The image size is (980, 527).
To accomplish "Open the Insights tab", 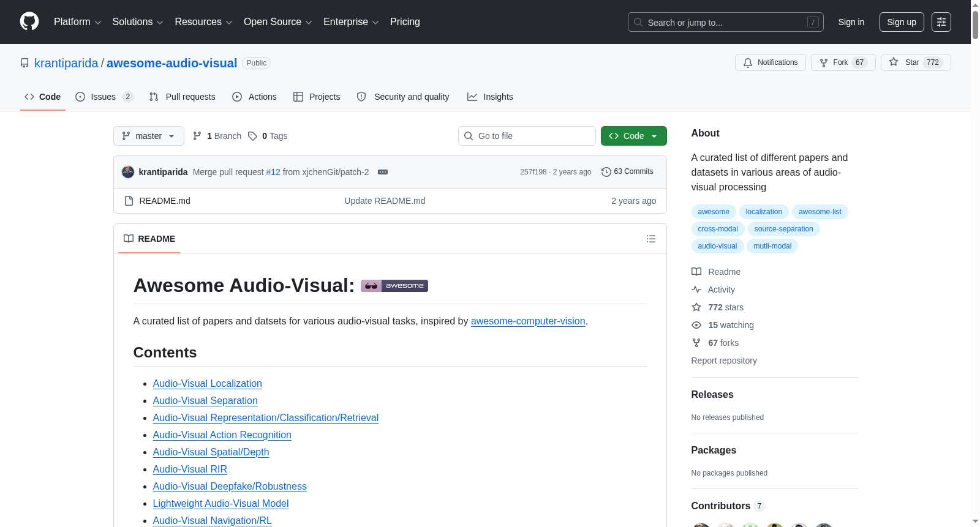I will point(490,97).
